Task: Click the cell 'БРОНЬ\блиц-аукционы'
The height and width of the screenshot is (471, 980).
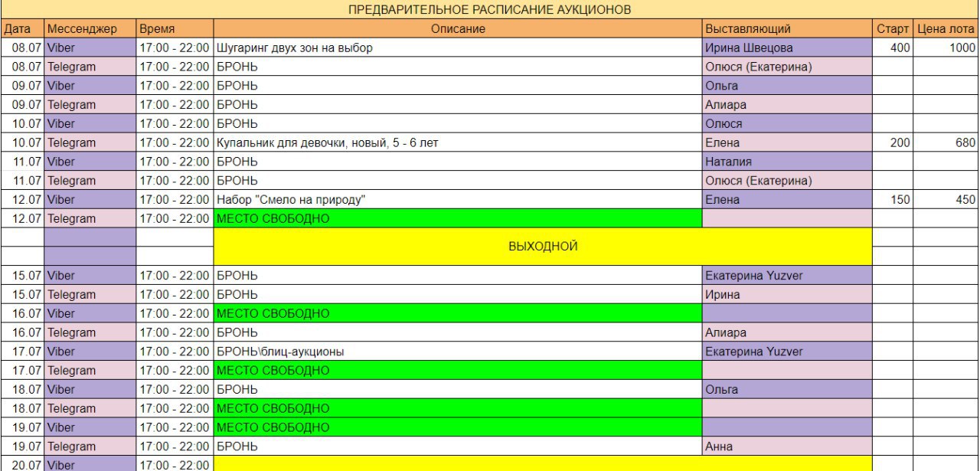Action: pyautogui.click(x=458, y=352)
